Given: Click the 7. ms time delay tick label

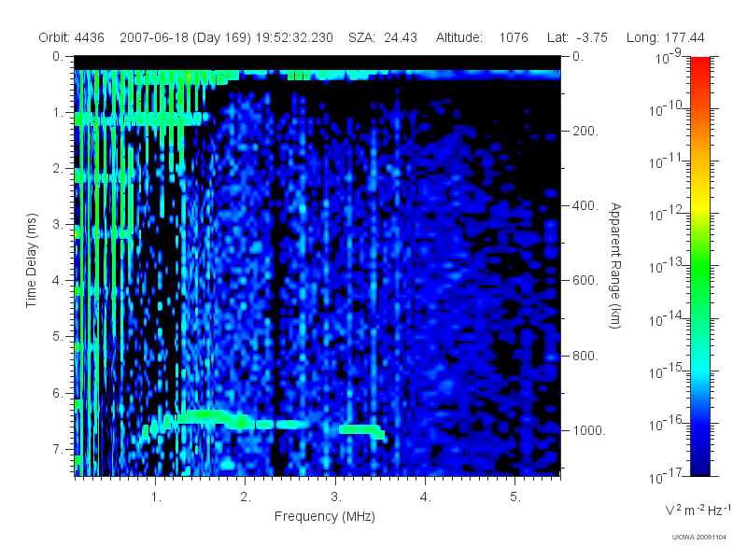Looking at the screenshot, I should click(x=58, y=449).
